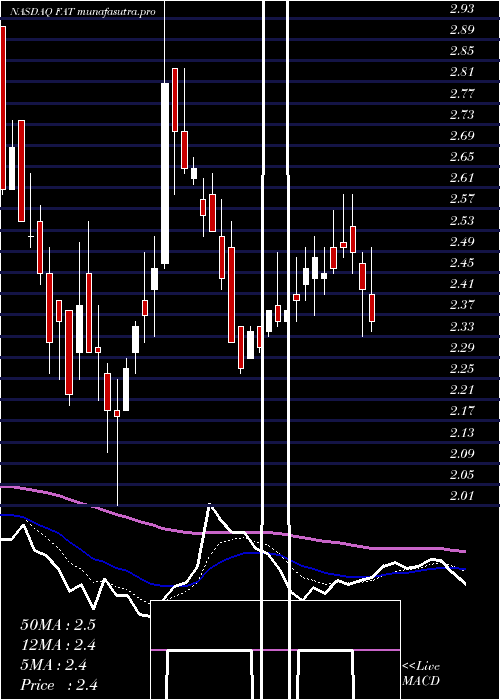Select the 12MA : 2.4 legend entry

point(58,645)
